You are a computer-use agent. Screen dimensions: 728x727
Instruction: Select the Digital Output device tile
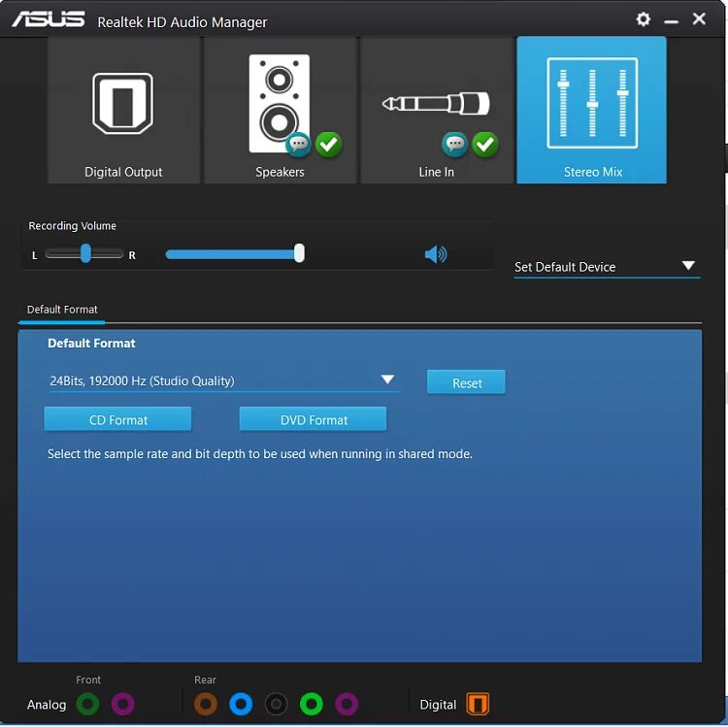point(123,110)
